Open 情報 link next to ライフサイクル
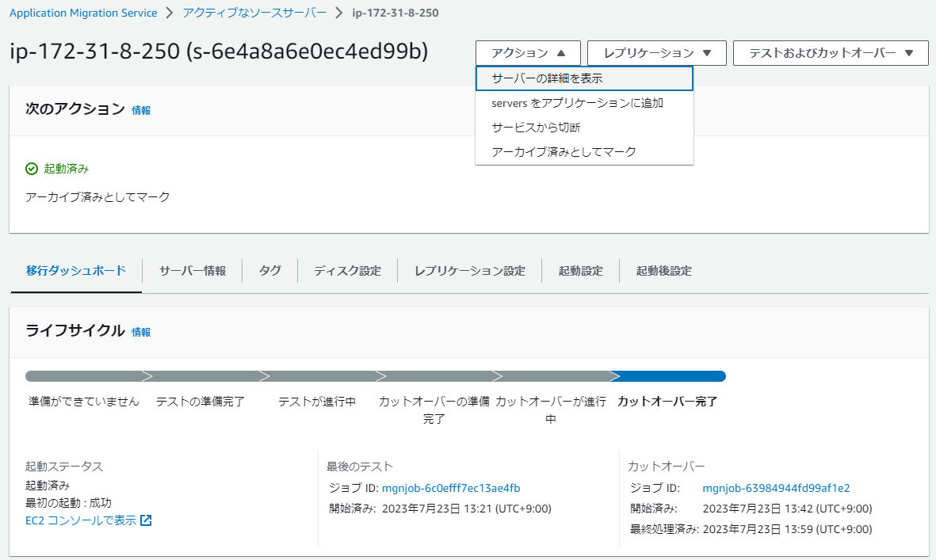Viewport: 936px width, 560px height. [141, 332]
